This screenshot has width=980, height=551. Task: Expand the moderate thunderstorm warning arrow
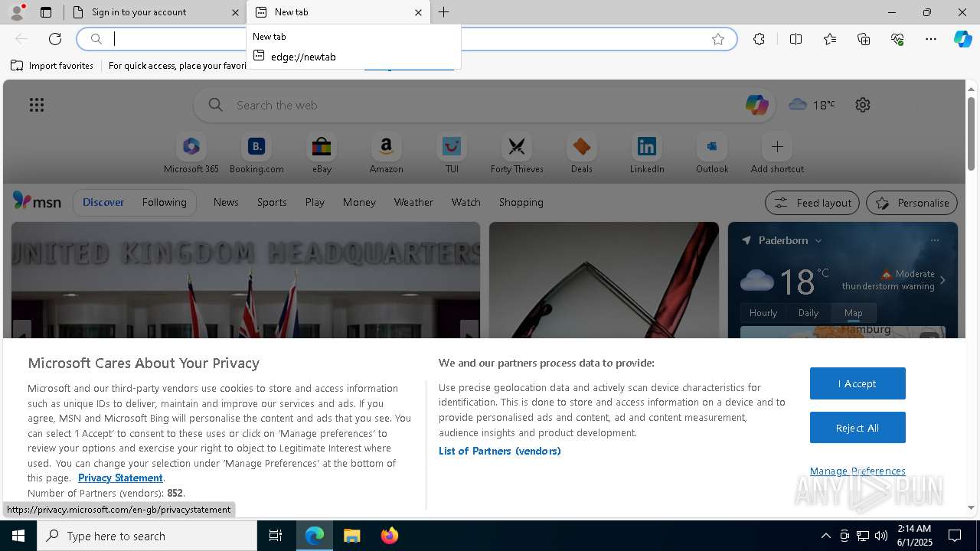coord(942,280)
